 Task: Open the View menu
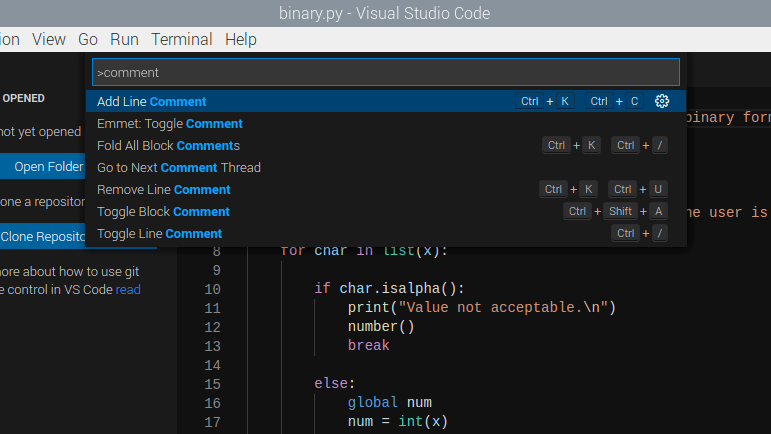tap(49, 39)
